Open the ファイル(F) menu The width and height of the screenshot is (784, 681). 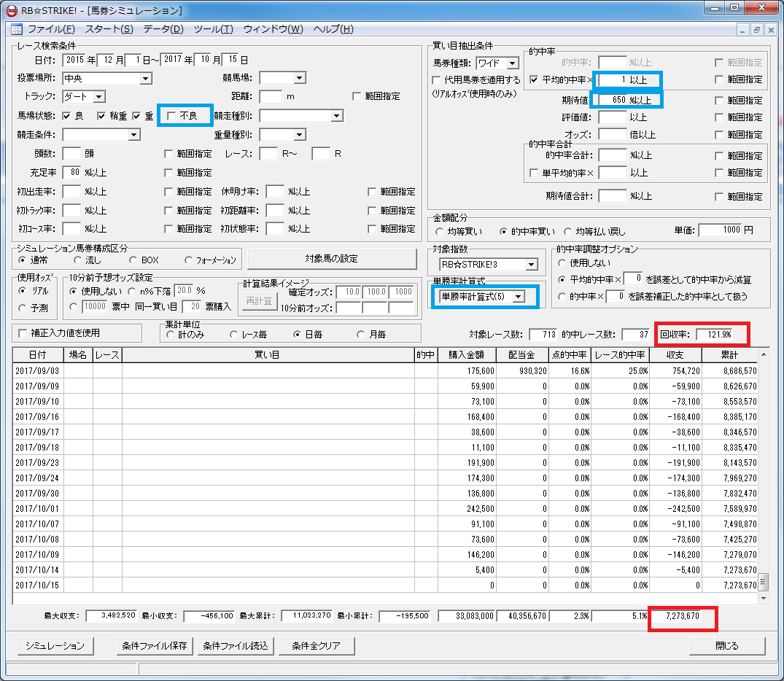click(51, 29)
